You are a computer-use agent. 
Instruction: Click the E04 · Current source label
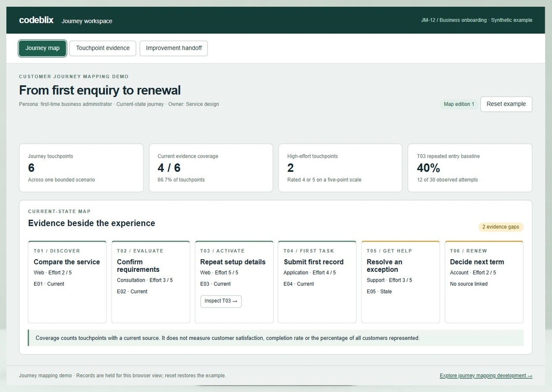299,284
